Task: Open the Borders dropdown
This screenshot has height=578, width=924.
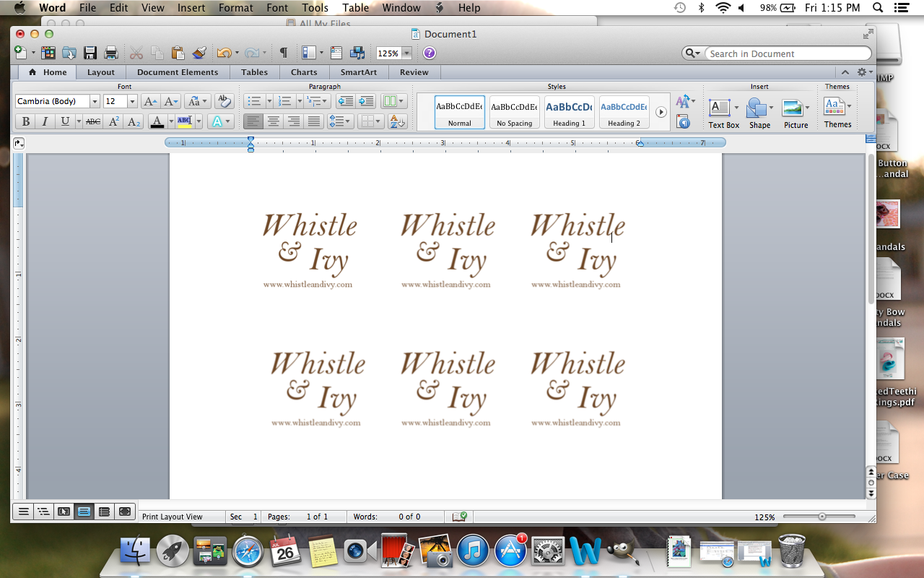Action: 370,121
